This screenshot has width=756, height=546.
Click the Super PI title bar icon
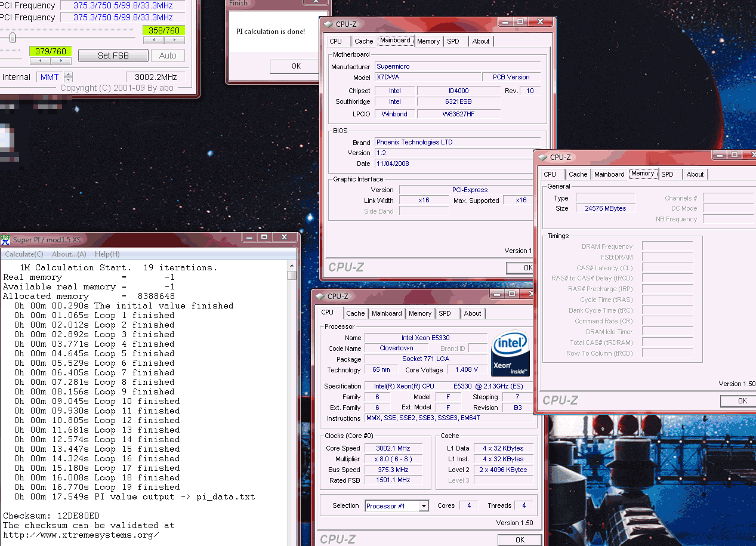[x=5, y=239]
